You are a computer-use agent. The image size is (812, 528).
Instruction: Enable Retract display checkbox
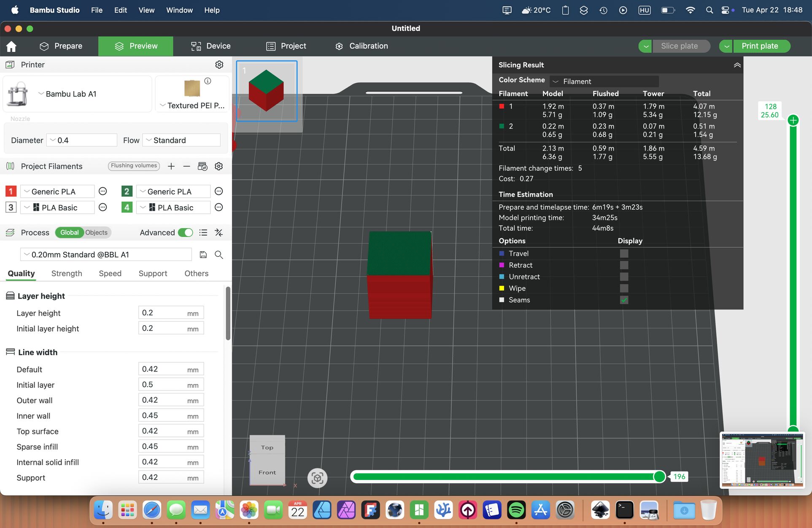624,265
